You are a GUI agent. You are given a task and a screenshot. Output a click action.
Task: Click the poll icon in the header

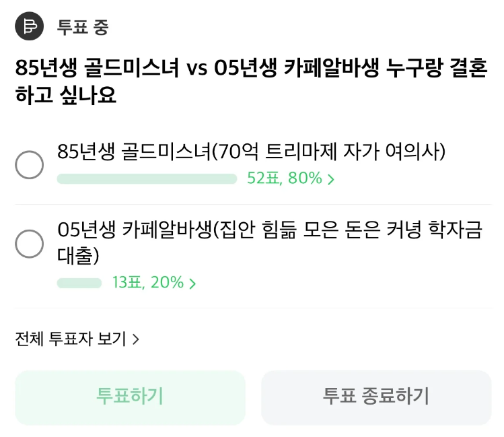pos(29,27)
